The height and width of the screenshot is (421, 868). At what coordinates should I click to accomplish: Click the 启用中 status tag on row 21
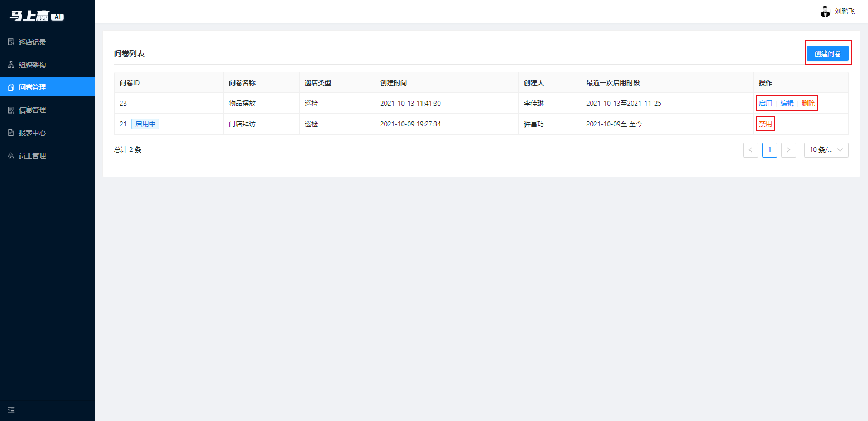tap(145, 124)
